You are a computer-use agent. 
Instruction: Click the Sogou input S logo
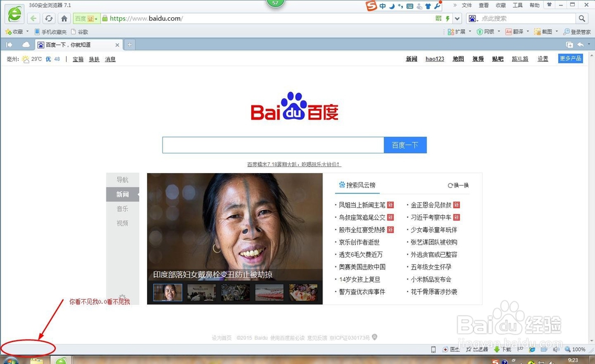371,6
